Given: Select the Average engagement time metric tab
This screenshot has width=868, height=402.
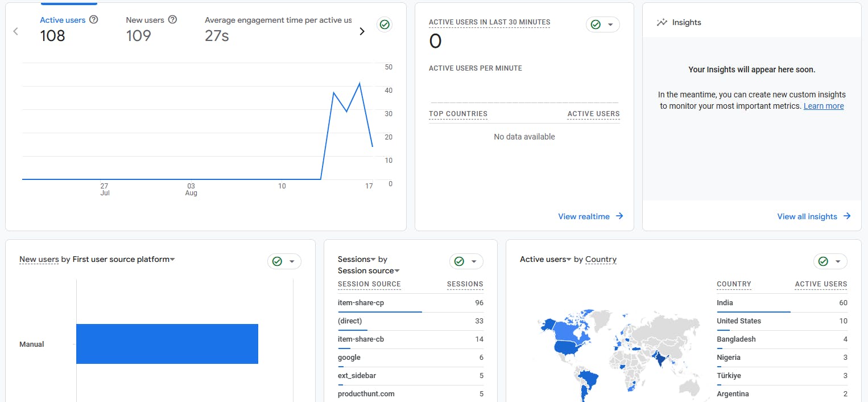Looking at the screenshot, I should [x=278, y=28].
